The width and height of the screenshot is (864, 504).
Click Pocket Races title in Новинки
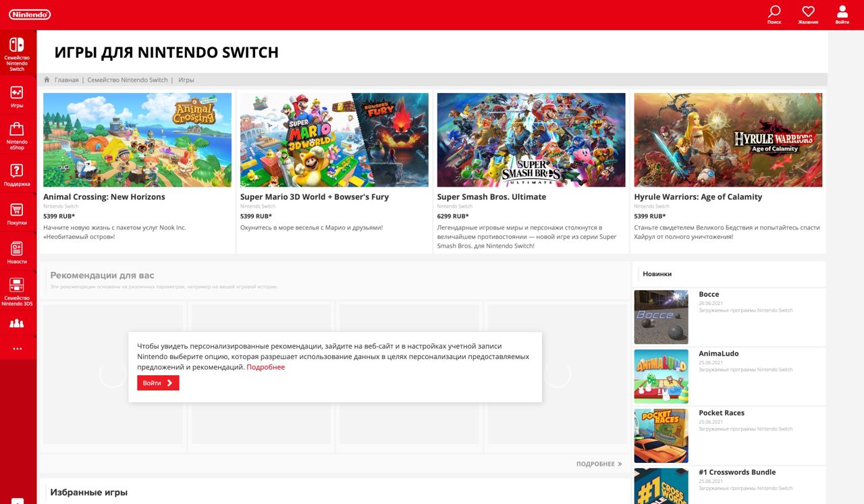tap(721, 413)
